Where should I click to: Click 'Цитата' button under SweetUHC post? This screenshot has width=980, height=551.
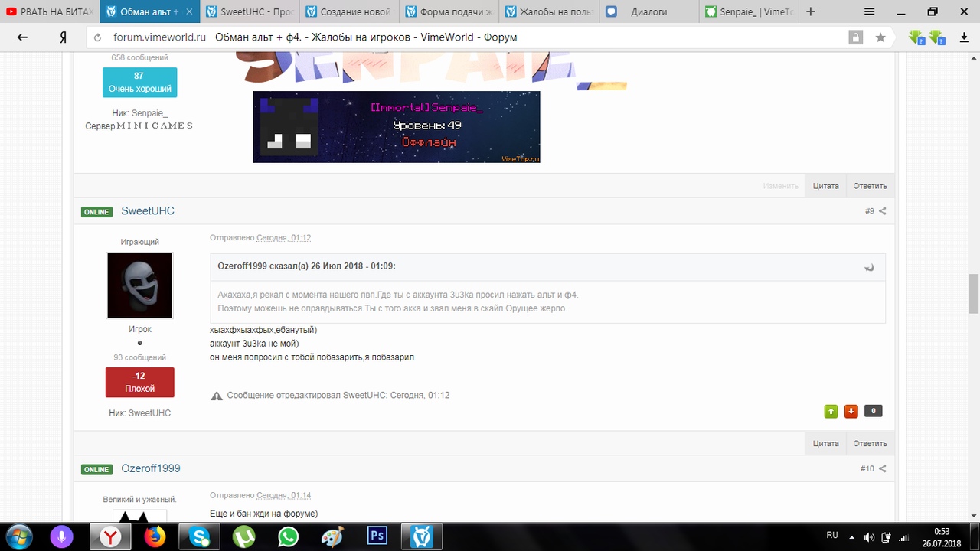pyautogui.click(x=825, y=443)
